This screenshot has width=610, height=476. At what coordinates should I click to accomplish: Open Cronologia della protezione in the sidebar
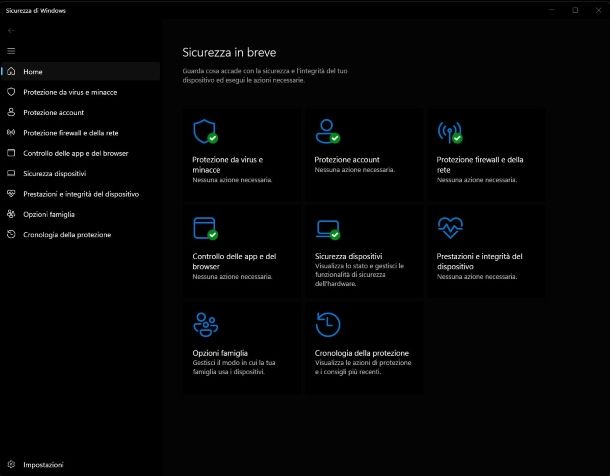pos(81,234)
